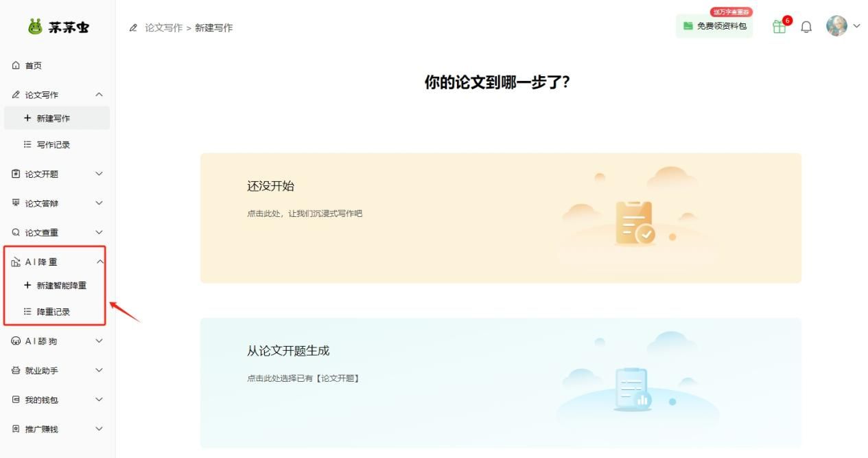868x458 pixels.
Task: Click the orange clipboard illustration in 还没开始
Action: [635, 223]
